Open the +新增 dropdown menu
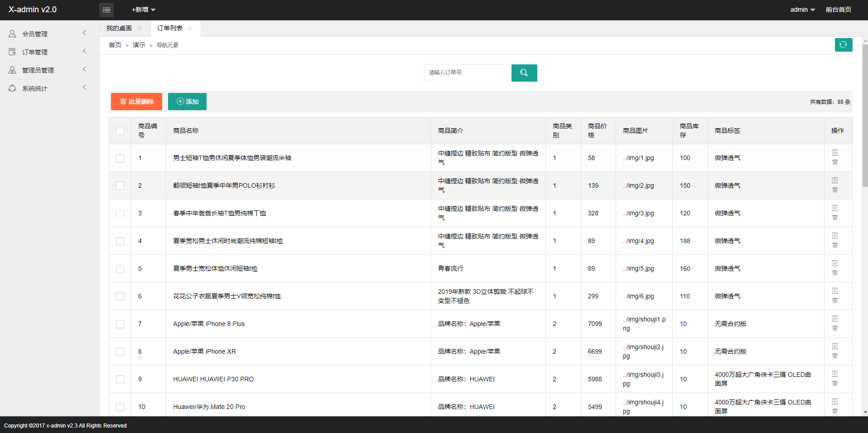This screenshot has height=433, width=868. point(144,10)
